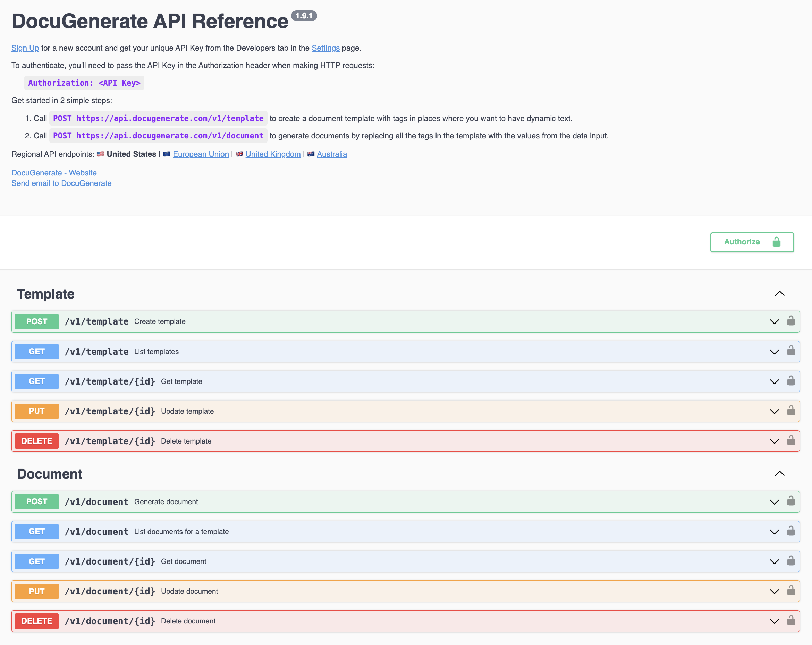Click DELETE badge for Delete template
Screen dimensions: 812x645
click(36, 441)
